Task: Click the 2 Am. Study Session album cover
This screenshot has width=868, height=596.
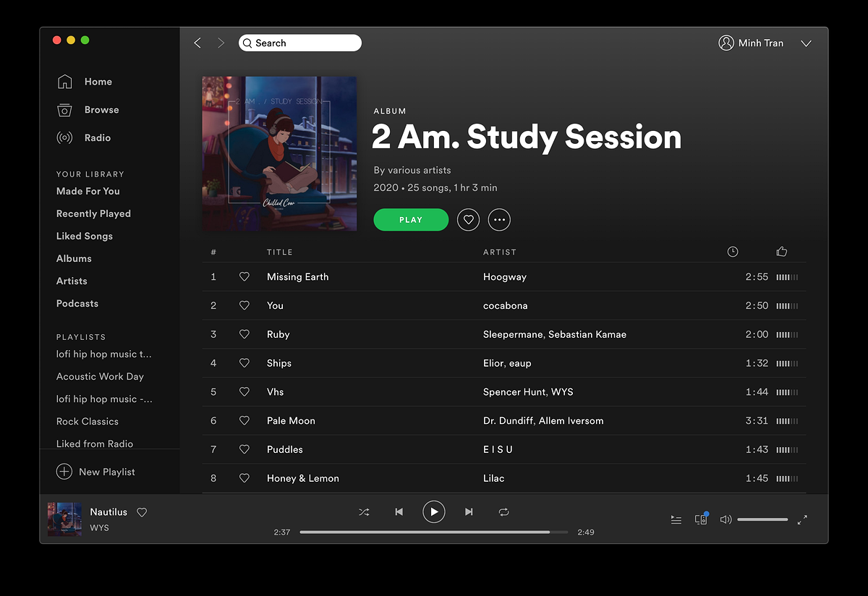Action: pos(279,153)
